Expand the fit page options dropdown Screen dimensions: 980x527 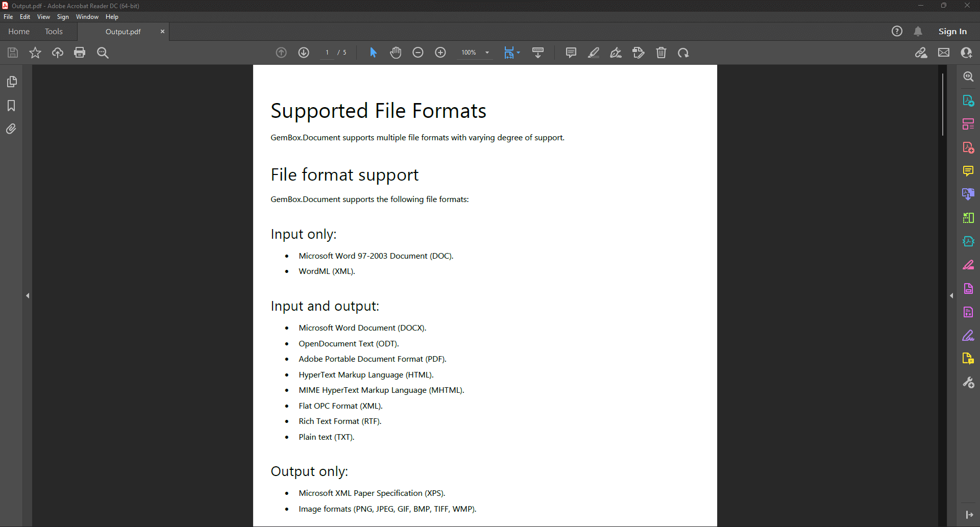(518, 53)
